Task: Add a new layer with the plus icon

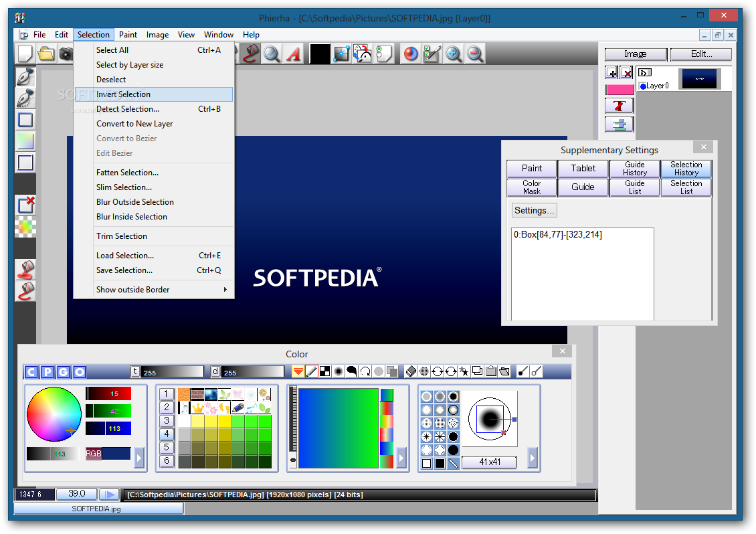Action: pos(612,73)
